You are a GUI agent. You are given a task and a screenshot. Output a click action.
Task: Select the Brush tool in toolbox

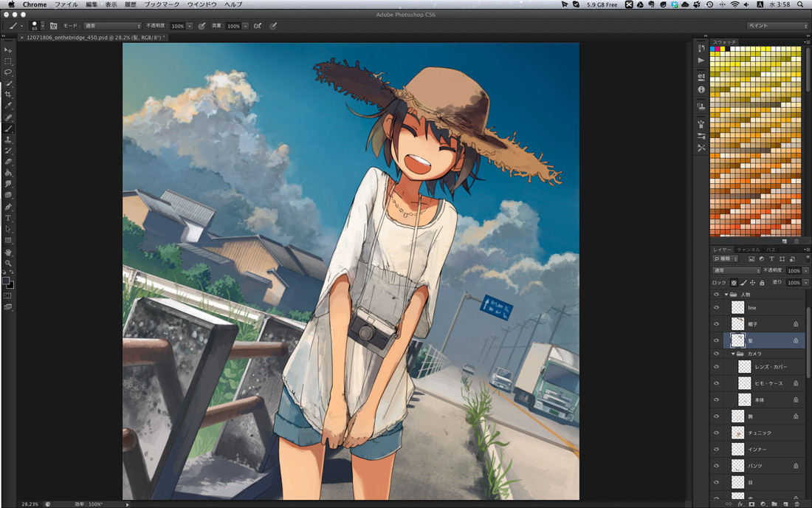click(8, 128)
